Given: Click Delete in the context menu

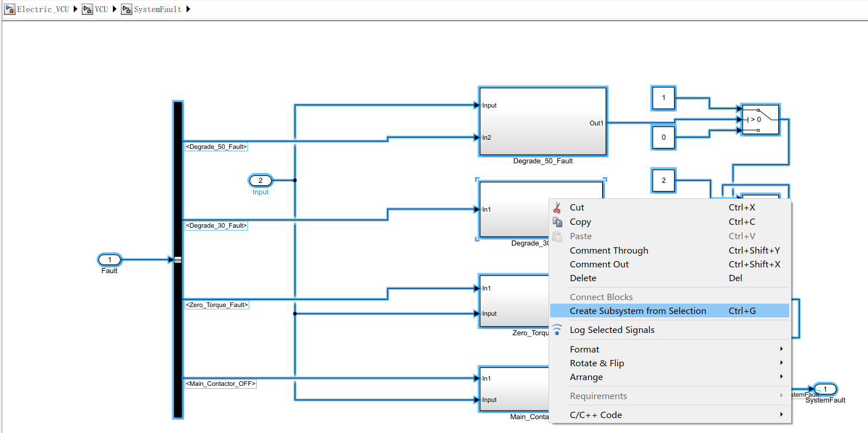Looking at the screenshot, I should [583, 278].
